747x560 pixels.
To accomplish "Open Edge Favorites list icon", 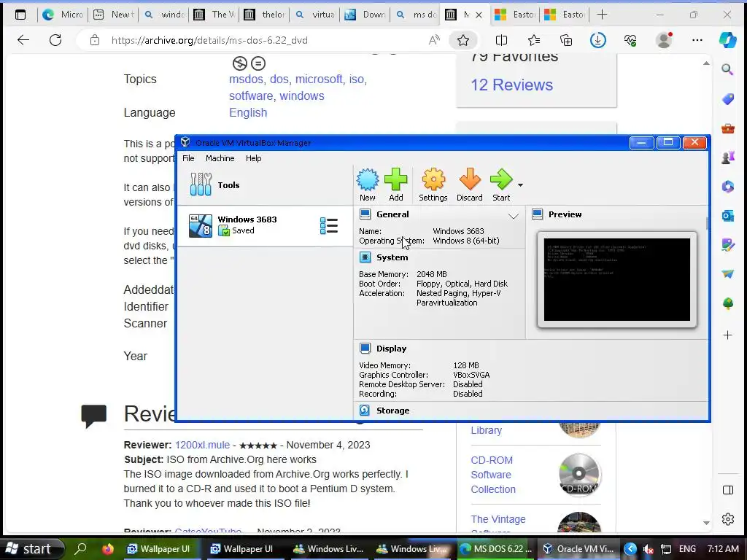I will pos(534,41).
